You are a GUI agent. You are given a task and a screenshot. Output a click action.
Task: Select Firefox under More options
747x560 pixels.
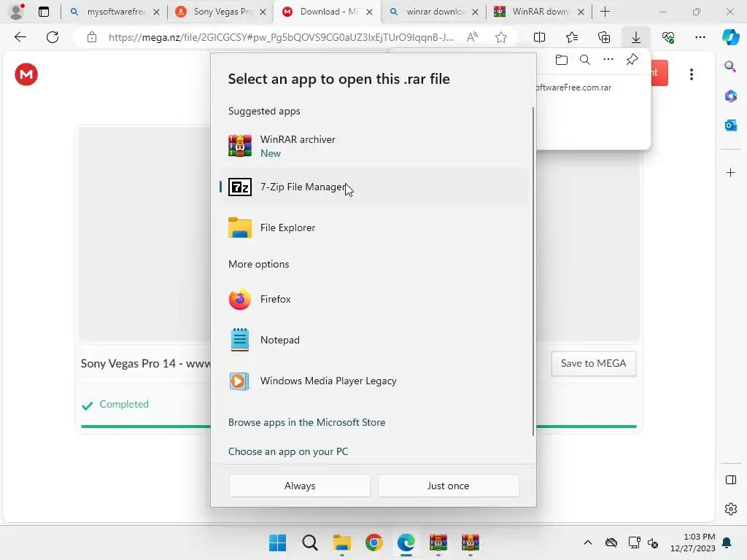coord(373,299)
